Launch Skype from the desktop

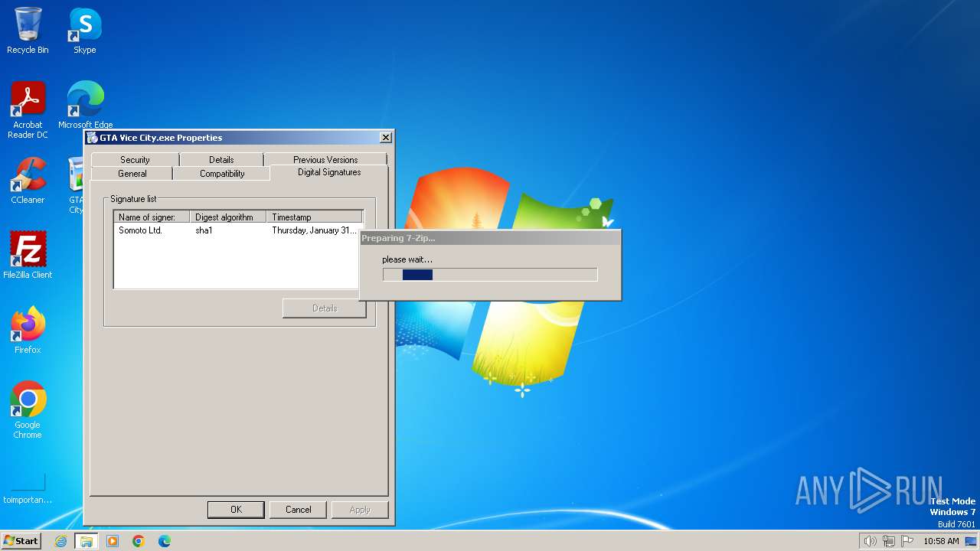[x=84, y=31]
